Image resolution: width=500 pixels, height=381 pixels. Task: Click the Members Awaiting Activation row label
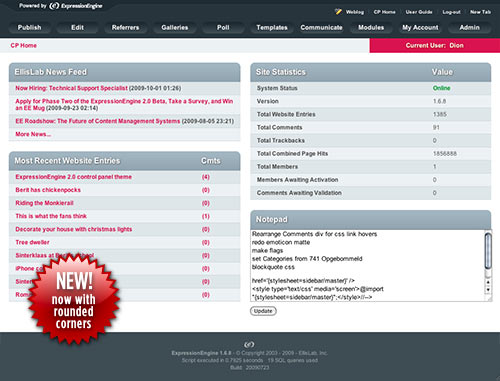[297, 180]
